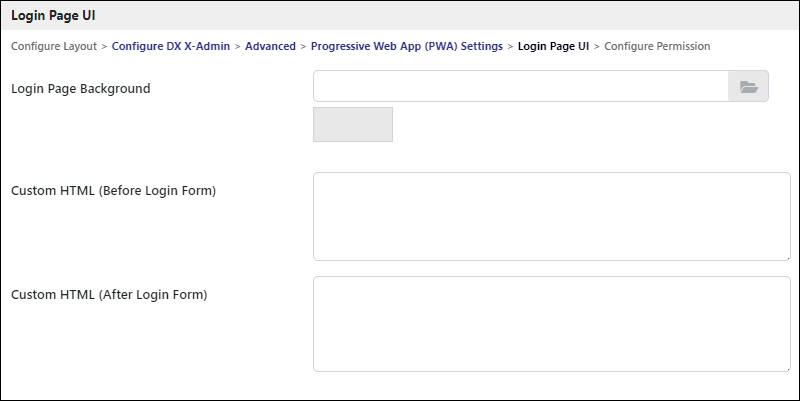Click inside Custom HTML After Login Form textarea
This screenshot has height=401, width=800.
[552, 324]
